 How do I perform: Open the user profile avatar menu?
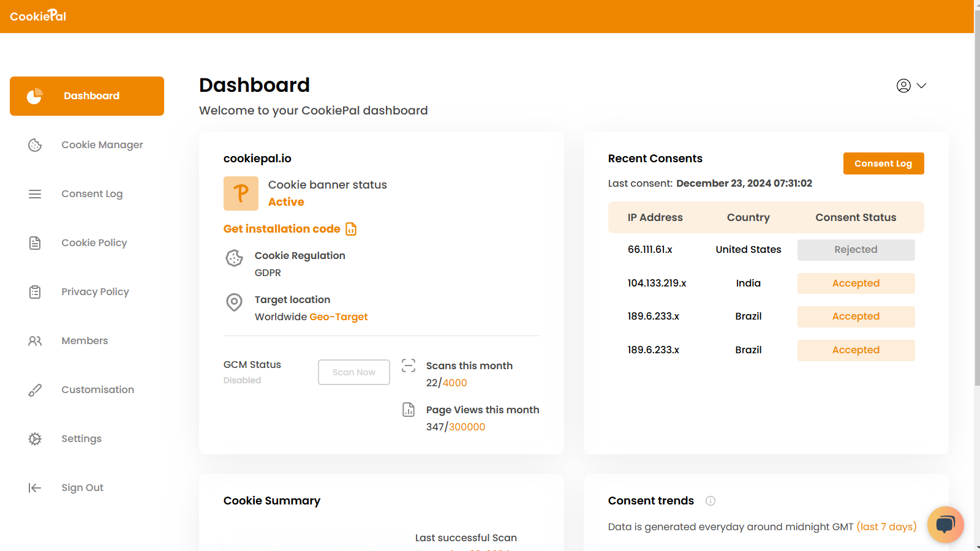click(x=903, y=86)
